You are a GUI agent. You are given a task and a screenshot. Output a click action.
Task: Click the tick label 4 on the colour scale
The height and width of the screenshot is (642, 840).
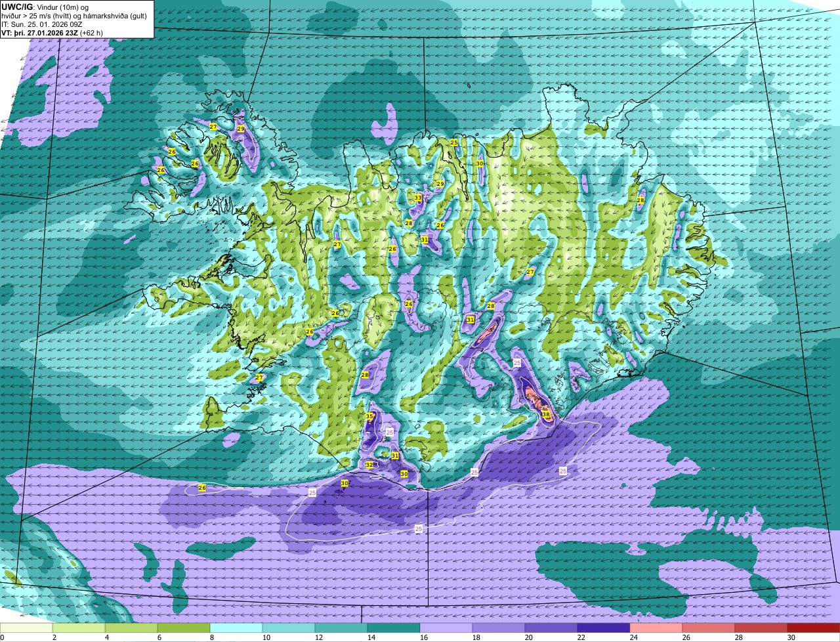click(x=106, y=637)
